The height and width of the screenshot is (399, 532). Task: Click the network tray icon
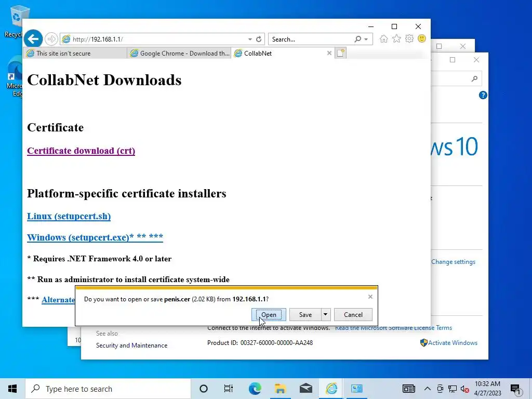[453, 389]
